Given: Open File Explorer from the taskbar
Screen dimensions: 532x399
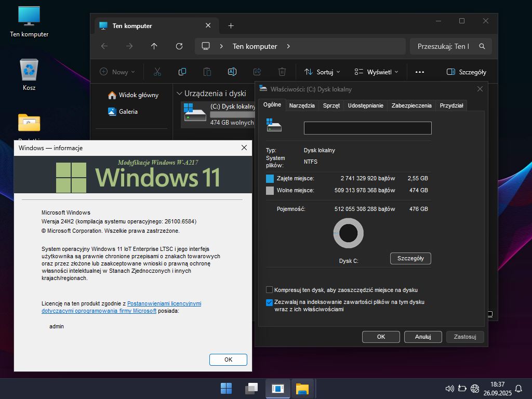Looking at the screenshot, I should pyautogui.click(x=302, y=388).
